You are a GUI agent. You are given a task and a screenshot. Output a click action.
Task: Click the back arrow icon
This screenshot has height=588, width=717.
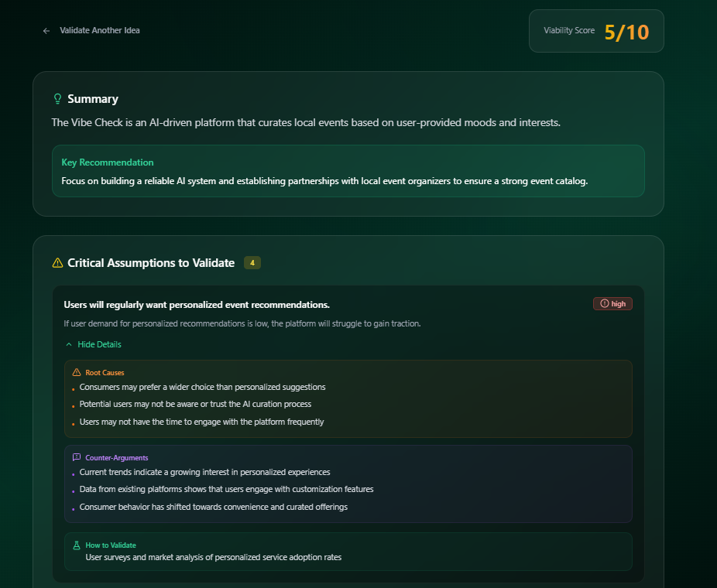tap(46, 31)
